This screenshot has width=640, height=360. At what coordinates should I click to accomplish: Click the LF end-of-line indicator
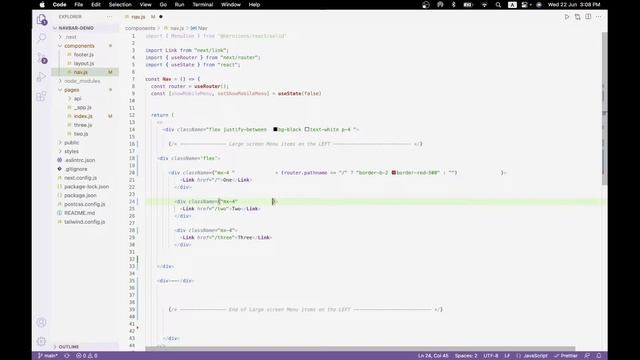507,356
